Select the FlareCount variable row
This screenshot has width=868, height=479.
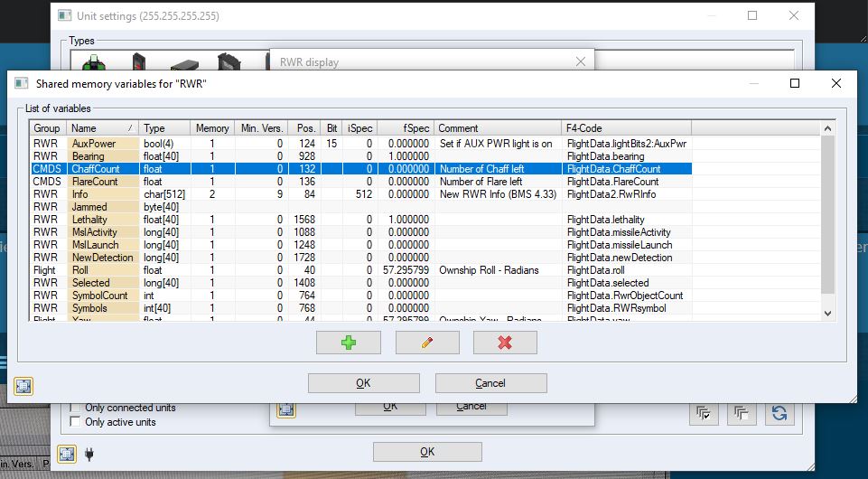pos(361,182)
